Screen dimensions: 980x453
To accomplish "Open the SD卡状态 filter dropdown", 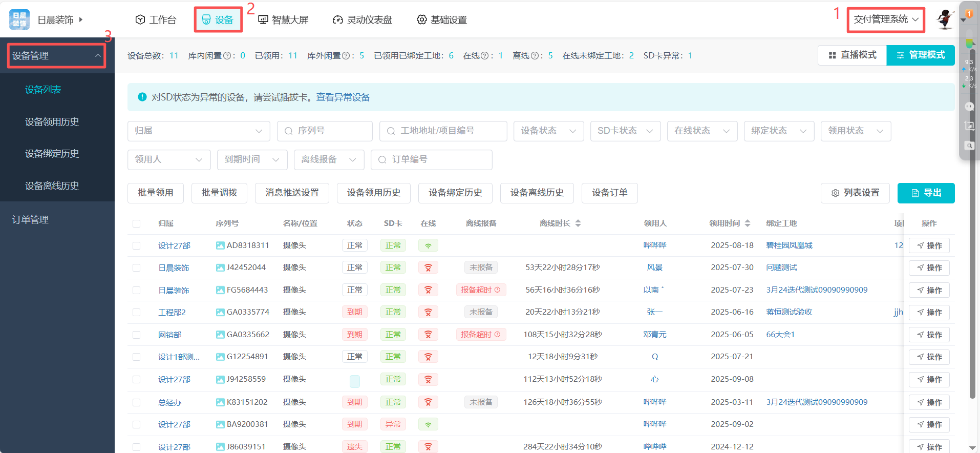I will point(625,131).
